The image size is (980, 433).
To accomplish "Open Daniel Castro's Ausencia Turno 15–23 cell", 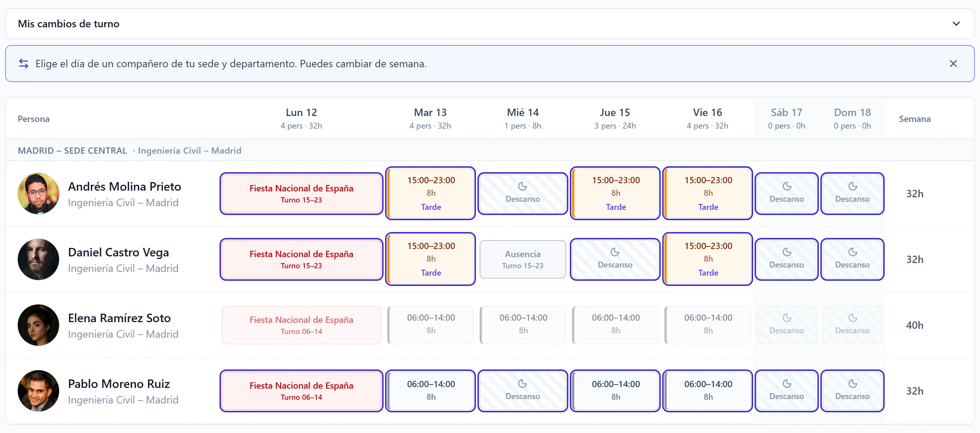I will click(523, 259).
